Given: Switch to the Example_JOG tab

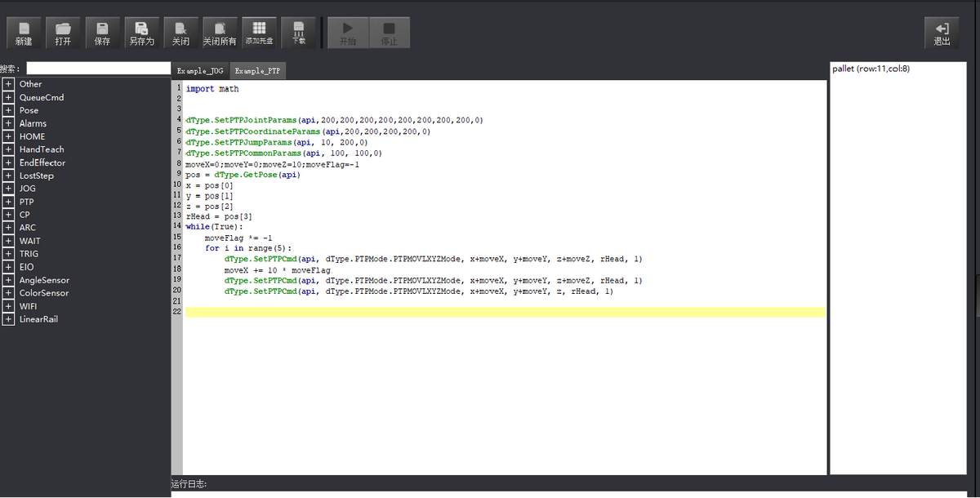Looking at the screenshot, I should [200, 71].
